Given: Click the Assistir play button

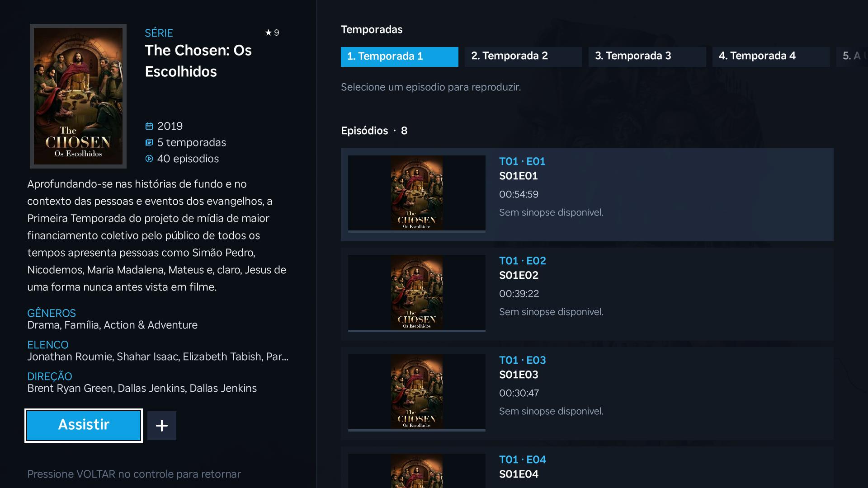Looking at the screenshot, I should pyautogui.click(x=84, y=425).
